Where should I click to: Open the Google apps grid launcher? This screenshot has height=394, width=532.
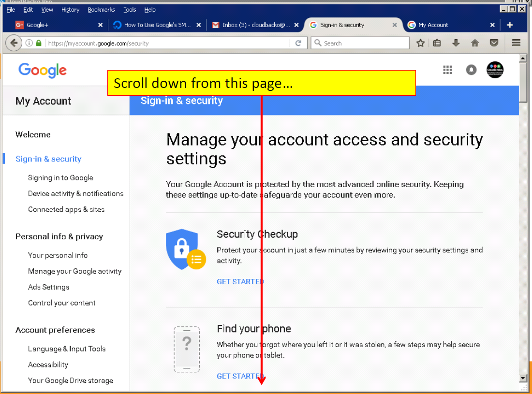pyautogui.click(x=447, y=70)
